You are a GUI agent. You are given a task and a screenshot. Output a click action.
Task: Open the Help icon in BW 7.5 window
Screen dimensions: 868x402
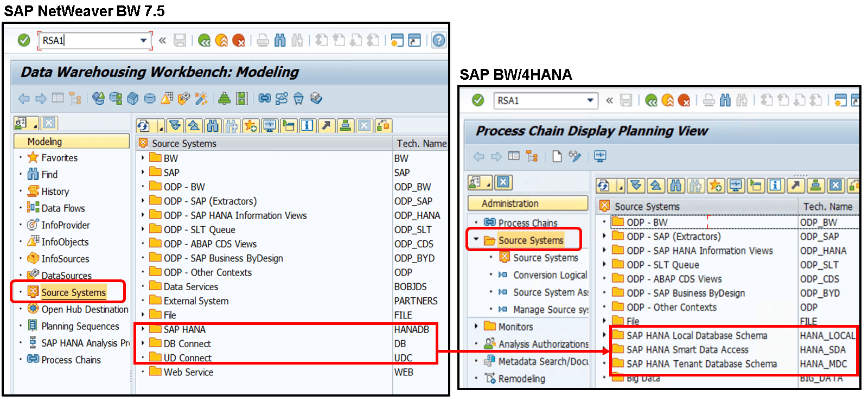pos(439,40)
